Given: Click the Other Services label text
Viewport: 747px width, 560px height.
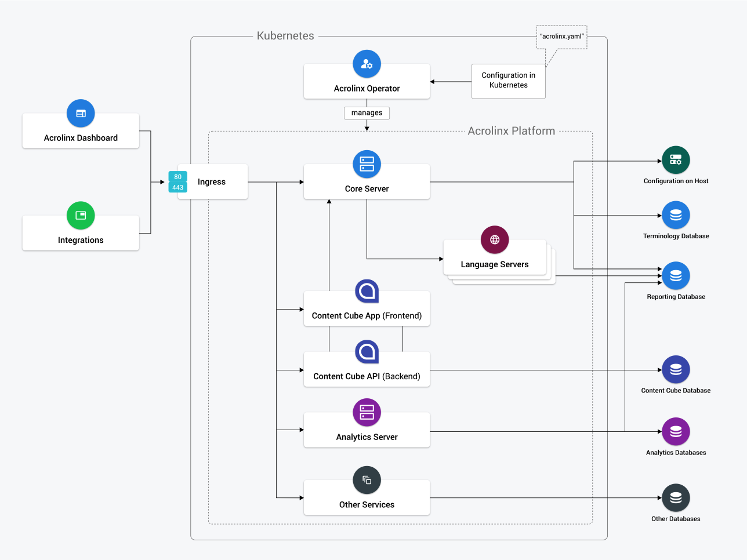Looking at the screenshot, I should pyautogui.click(x=367, y=505).
